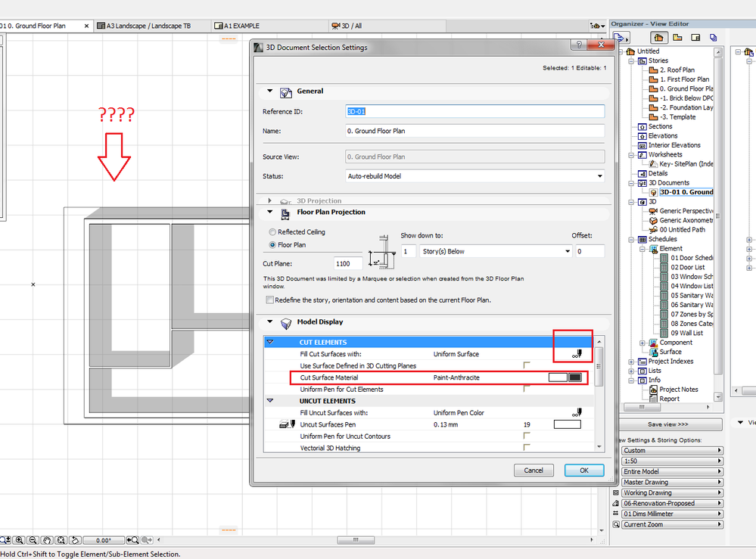The width and height of the screenshot is (756, 559).
Task: Click the Zoom Out magnifier icon
Action: [33, 540]
